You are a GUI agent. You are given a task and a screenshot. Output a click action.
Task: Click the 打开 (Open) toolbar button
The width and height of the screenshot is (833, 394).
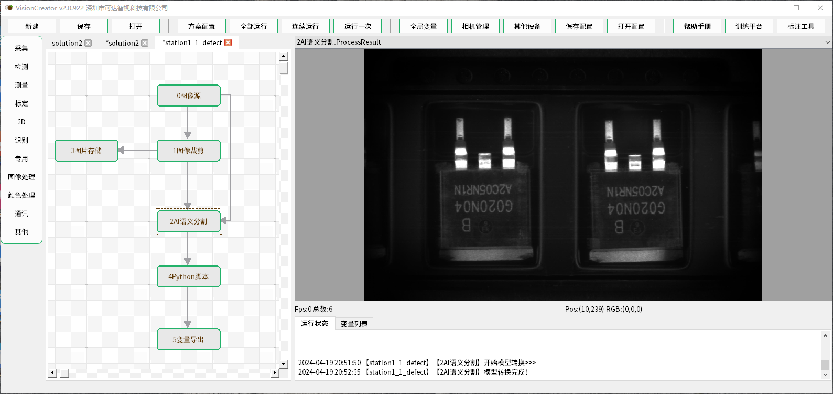tap(135, 26)
